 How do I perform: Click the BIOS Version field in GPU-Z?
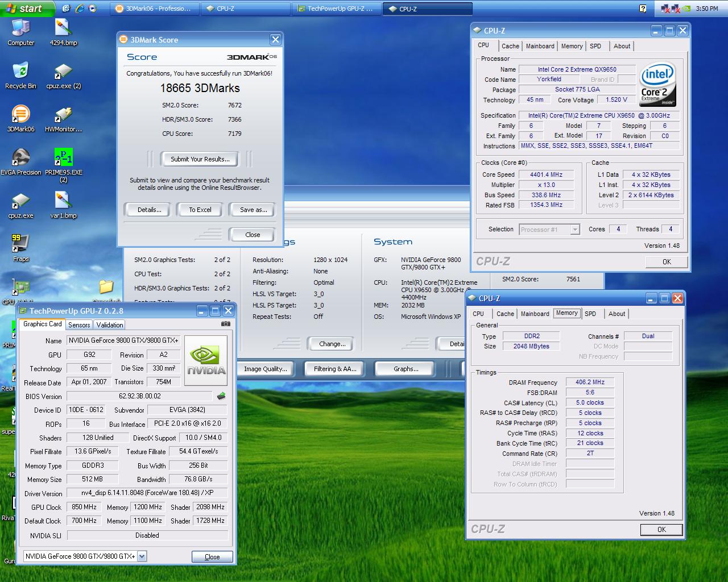(140, 396)
